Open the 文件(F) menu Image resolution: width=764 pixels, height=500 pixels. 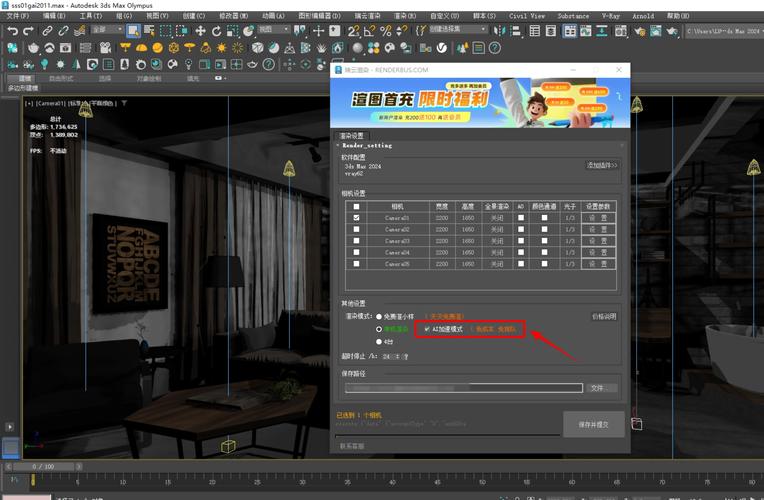[x=18, y=16]
